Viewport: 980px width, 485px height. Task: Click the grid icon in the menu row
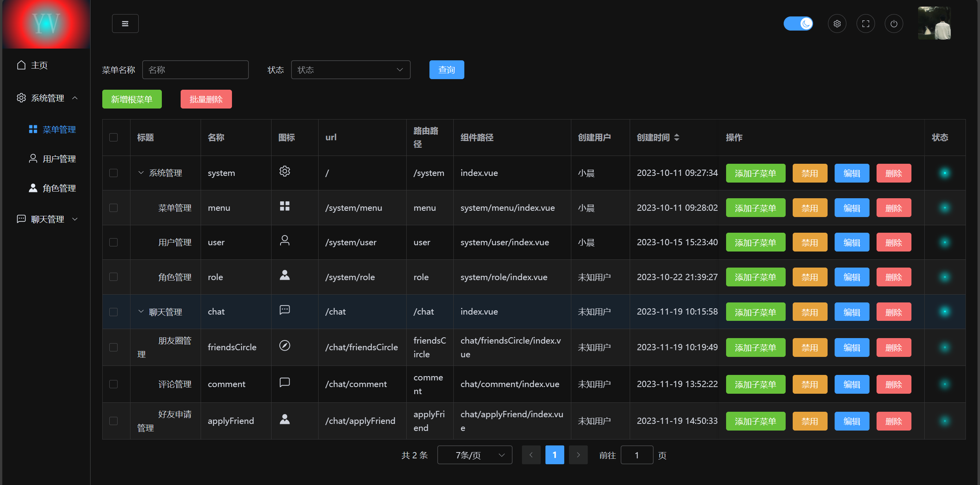pyautogui.click(x=285, y=206)
